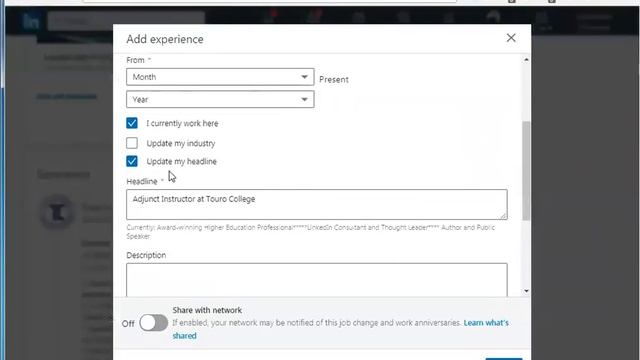The height and width of the screenshot is (360, 640).
Task: Uncheck I currently work here
Action: click(x=132, y=123)
